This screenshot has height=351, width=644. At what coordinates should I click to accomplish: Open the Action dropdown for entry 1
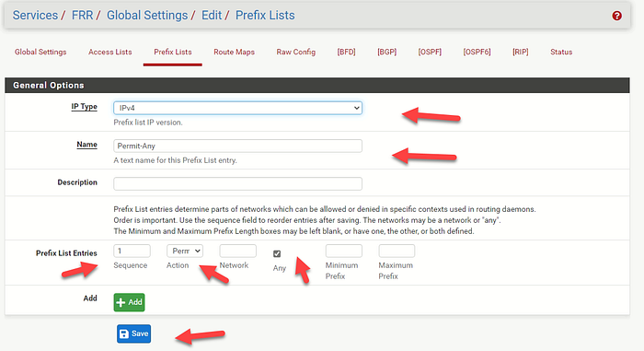point(184,251)
